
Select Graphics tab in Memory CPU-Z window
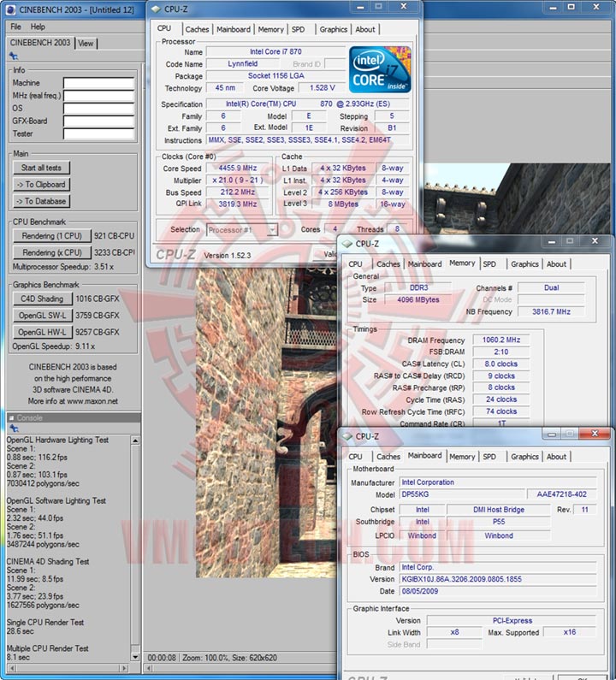pyautogui.click(x=525, y=264)
